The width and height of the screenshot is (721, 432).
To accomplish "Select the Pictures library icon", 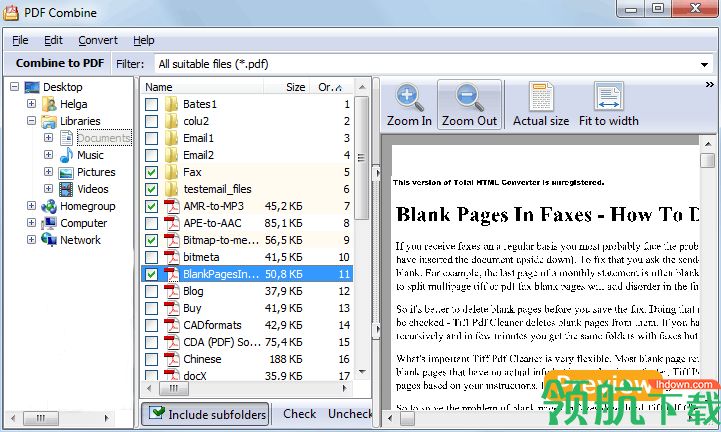I will pos(66,173).
